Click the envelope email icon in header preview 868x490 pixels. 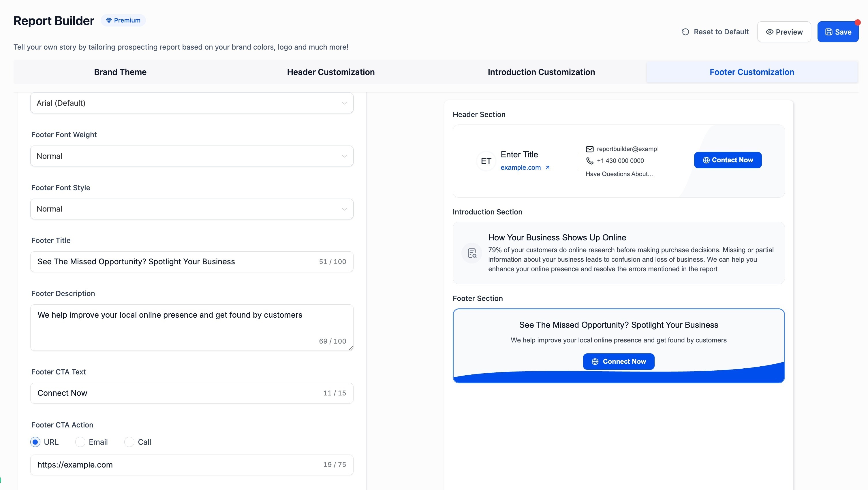589,149
